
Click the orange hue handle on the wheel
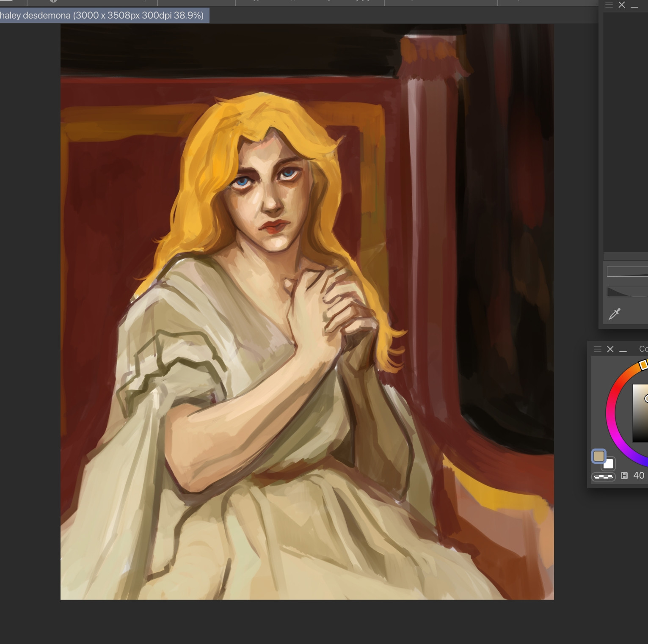pyautogui.click(x=643, y=365)
